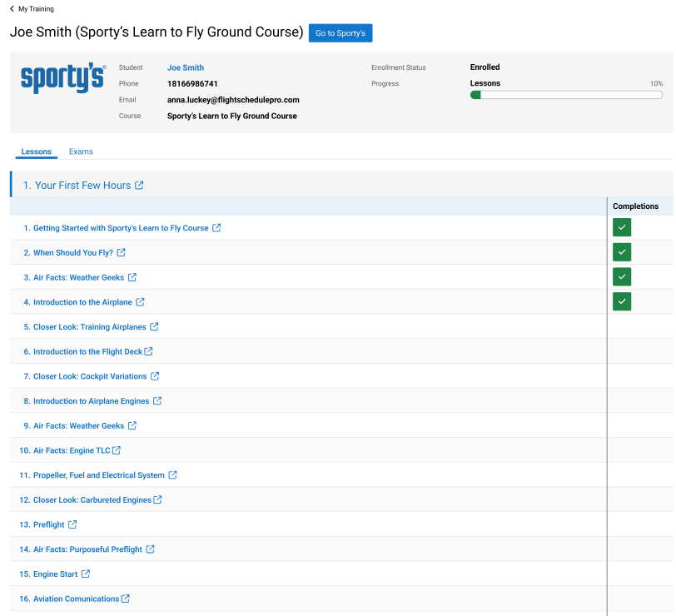Image resolution: width=676 pixels, height=616 pixels.
Task: Click external link icon for "Aviation Comunications"
Action: tap(127, 599)
